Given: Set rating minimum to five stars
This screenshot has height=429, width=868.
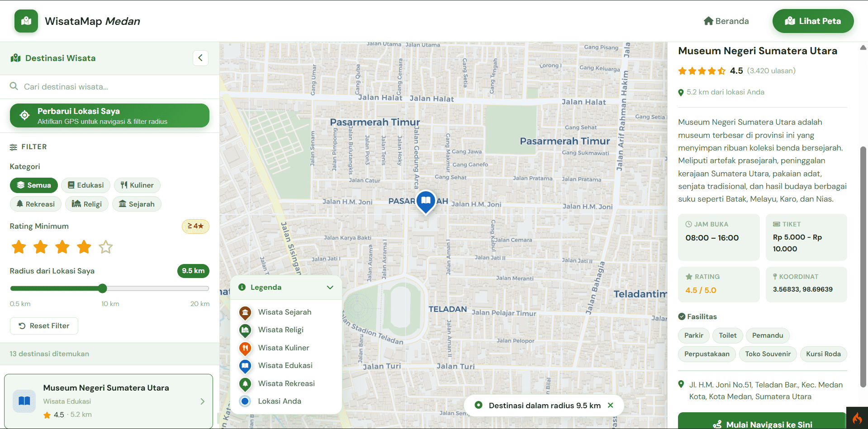Looking at the screenshot, I should point(106,247).
